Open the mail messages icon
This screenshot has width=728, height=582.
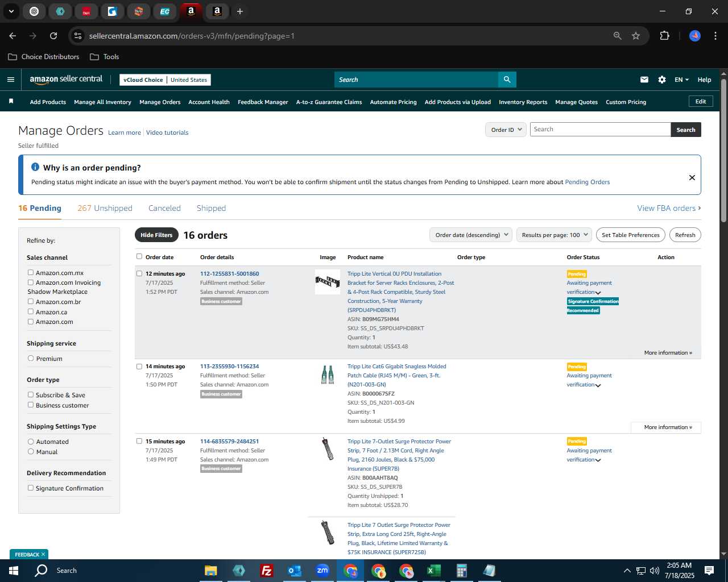point(644,80)
